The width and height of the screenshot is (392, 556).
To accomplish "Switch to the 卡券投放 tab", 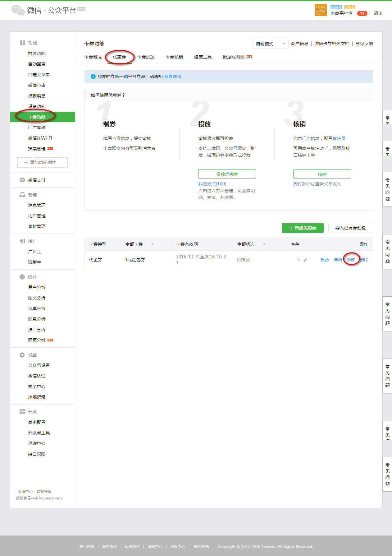I will [146, 57].
